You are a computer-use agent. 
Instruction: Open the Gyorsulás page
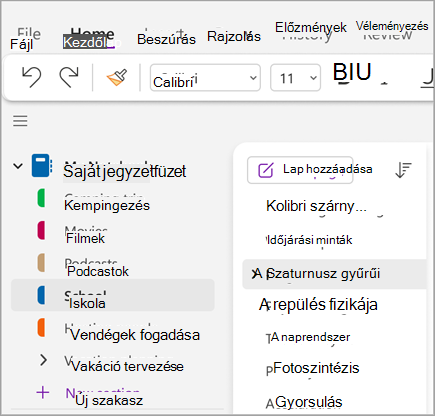tap(309, 402)
